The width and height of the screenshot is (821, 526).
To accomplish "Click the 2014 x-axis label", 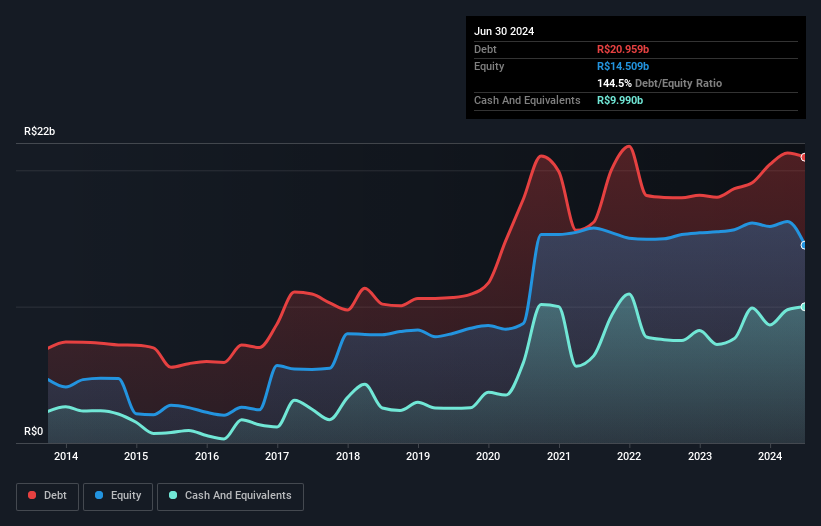I will 66,456.
